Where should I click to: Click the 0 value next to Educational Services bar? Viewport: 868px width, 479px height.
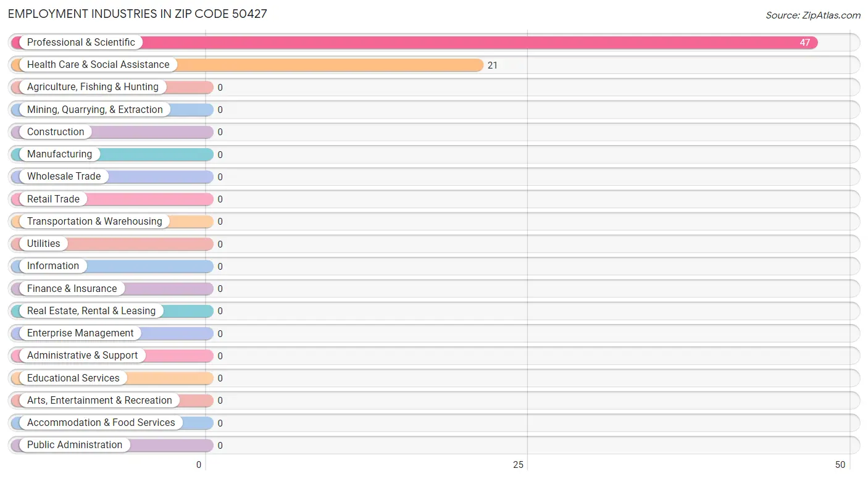[220, 378]
